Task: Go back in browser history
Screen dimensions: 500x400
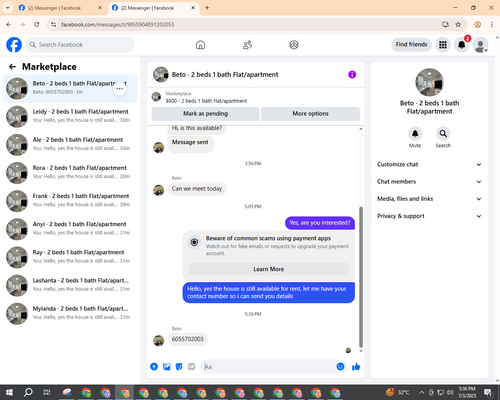Action: coord(9,24)
